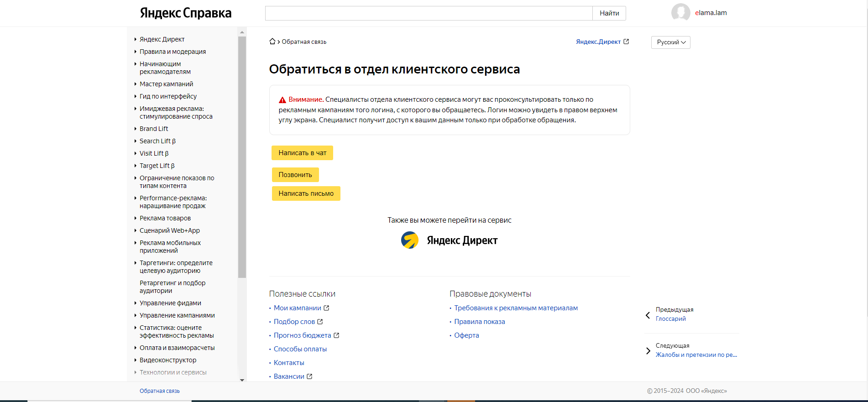
Task: Go to home via breadcrumb house icon
Action: coord(272,42)
